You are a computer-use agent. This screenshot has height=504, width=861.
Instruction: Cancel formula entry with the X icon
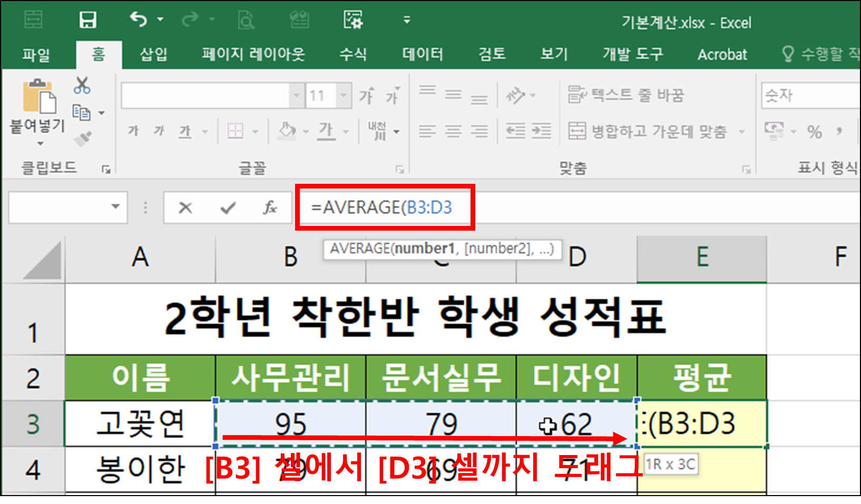tap(185, 207)
